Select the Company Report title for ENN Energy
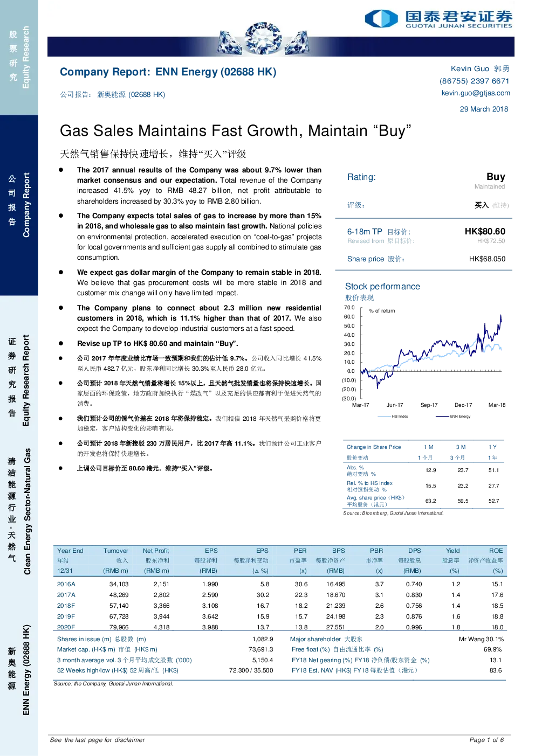The height and width of the screenshot is (756, 535). coord(168,72)
